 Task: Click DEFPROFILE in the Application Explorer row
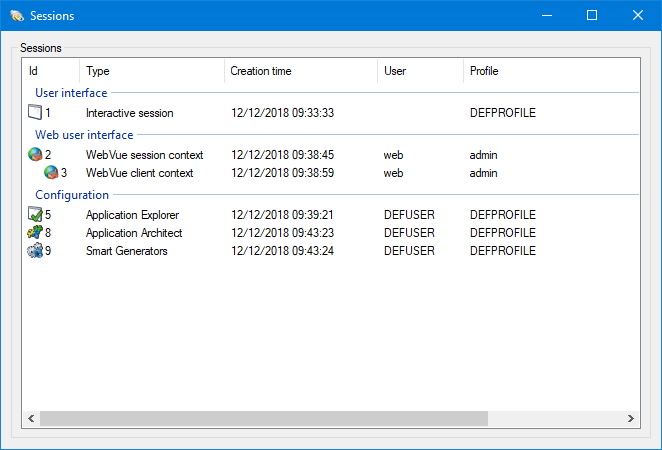(x=503, y=215)
